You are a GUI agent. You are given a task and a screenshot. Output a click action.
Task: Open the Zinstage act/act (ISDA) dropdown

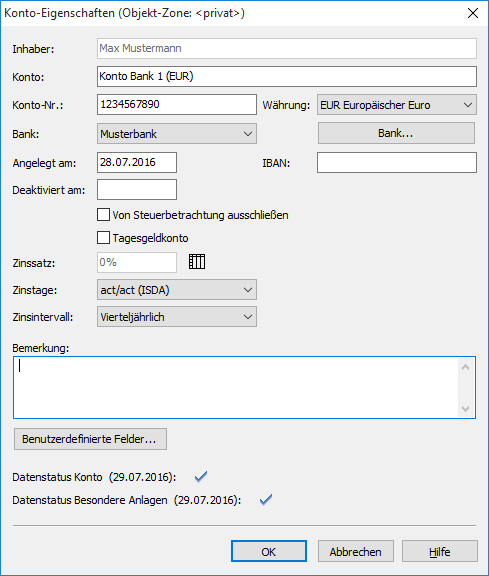click(x=177, y=290)
